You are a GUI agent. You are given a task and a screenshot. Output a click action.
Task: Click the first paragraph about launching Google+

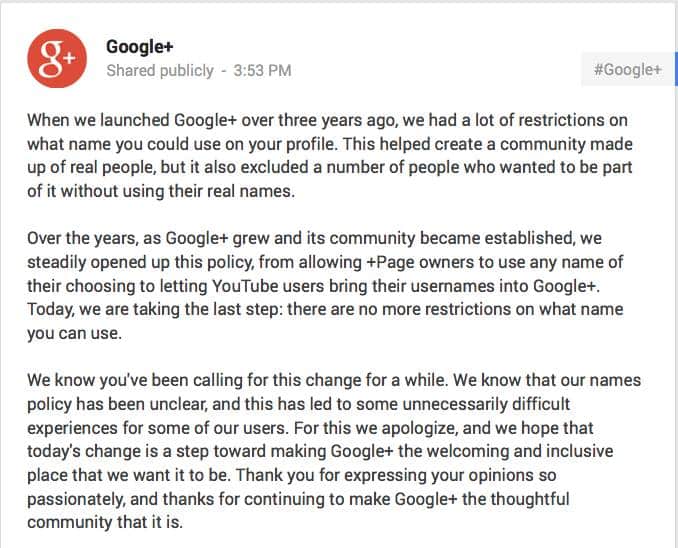pyautogui.click(x=329, y=156)
